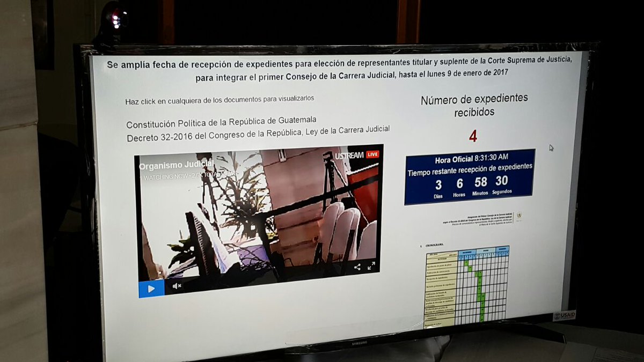
Task: Play the Organismo Judicial live stream
Action: coord(151,289)
